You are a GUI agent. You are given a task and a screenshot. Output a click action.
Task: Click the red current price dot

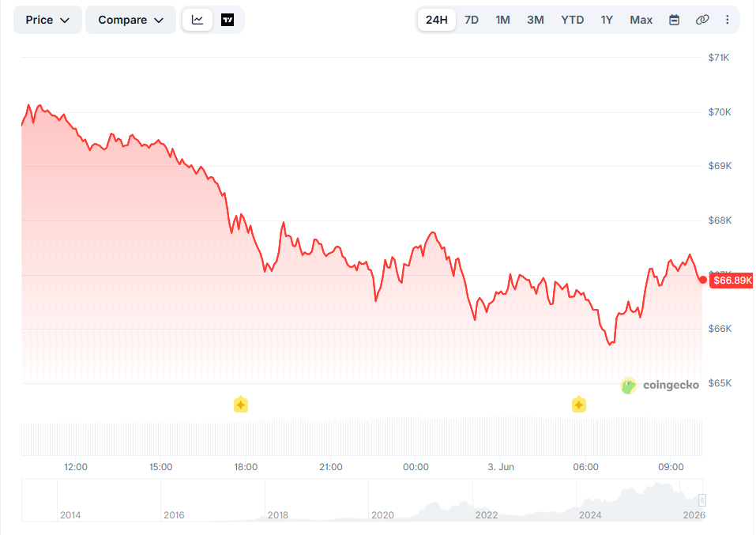pos(703,280)
